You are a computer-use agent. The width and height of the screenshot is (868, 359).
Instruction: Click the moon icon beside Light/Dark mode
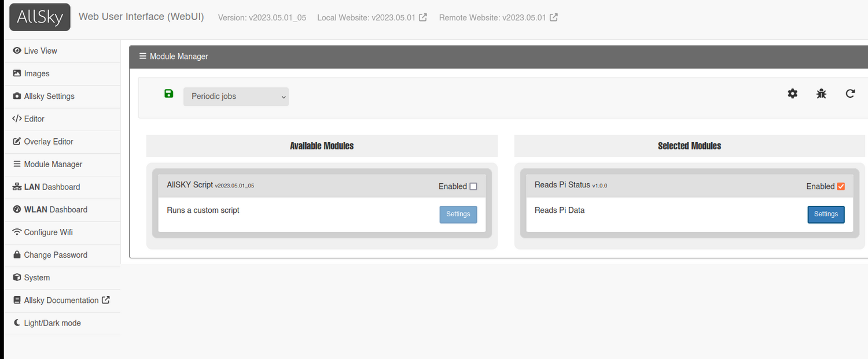(x=17, y=323)
